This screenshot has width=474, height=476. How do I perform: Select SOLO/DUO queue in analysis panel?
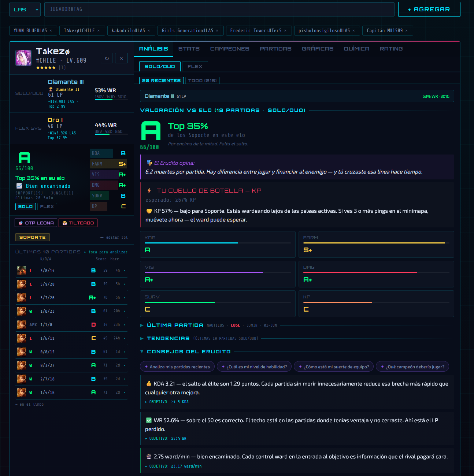pos(160,66)
